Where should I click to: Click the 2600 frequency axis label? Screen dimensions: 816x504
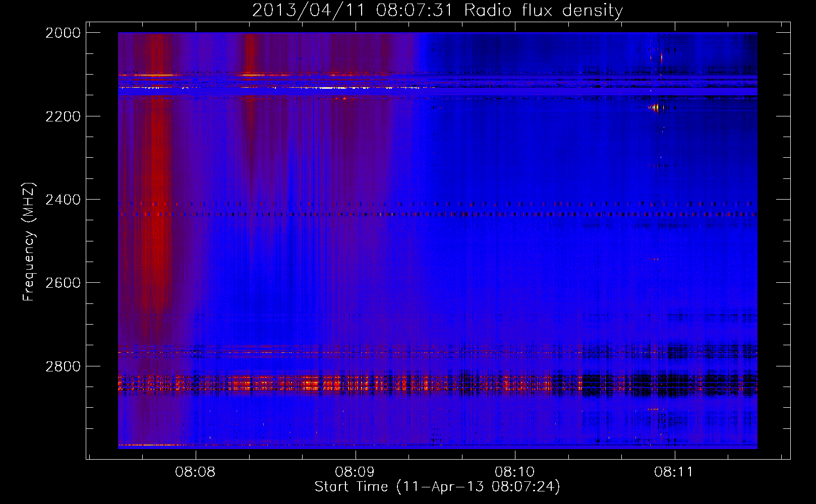(x=63, y=283)
